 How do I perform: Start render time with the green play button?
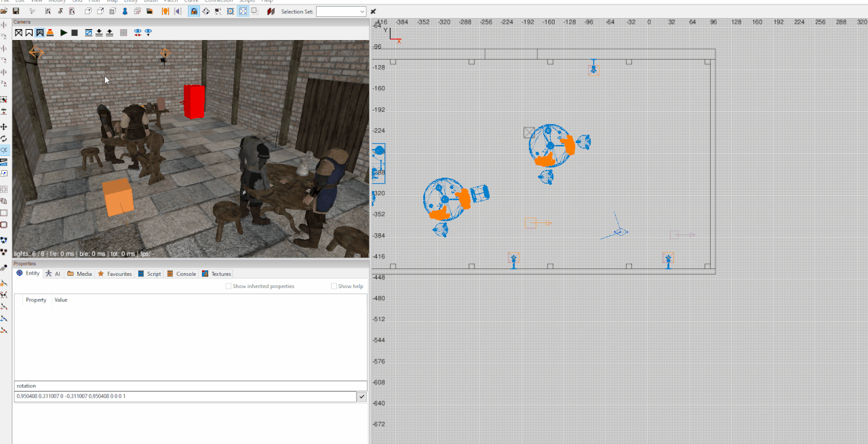[x=64, y=33]
